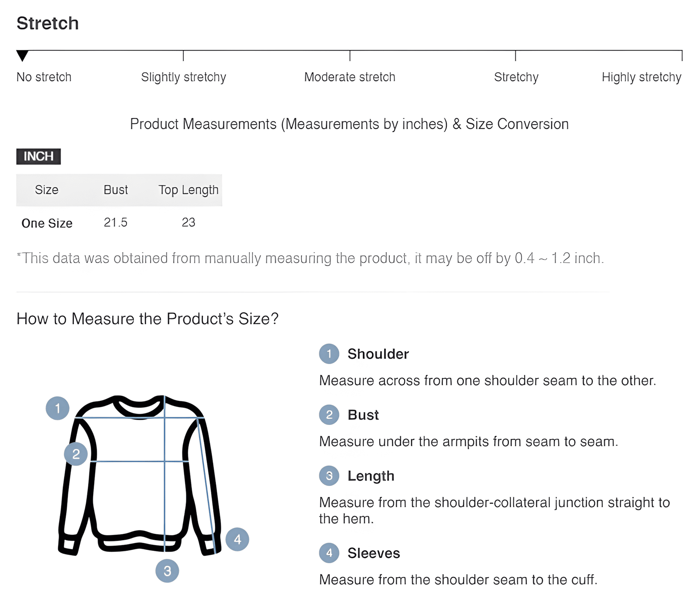Image resolution: width=700 pixels, height=614 pixels.
Task: Click the "Highly stretchy" scale label
Action: [x=641, y=77]
